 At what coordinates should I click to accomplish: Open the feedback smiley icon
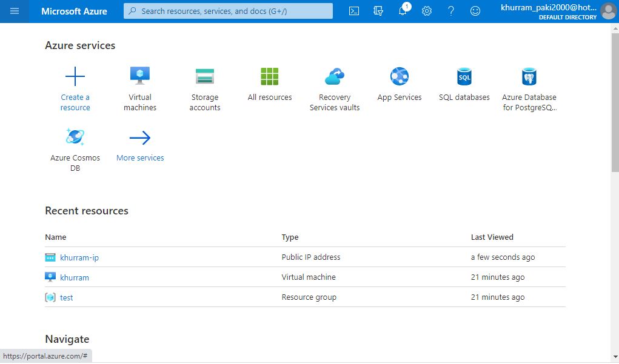tap(475, 11)
